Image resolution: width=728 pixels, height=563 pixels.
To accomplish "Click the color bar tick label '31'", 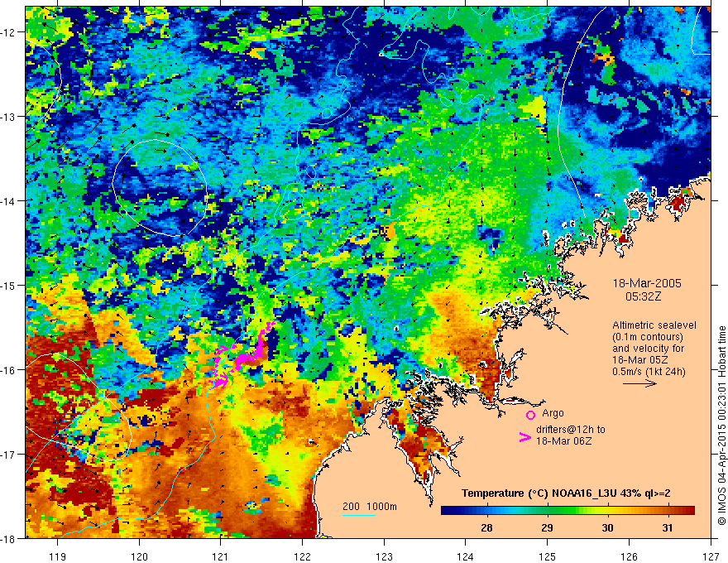I will 667,527.
